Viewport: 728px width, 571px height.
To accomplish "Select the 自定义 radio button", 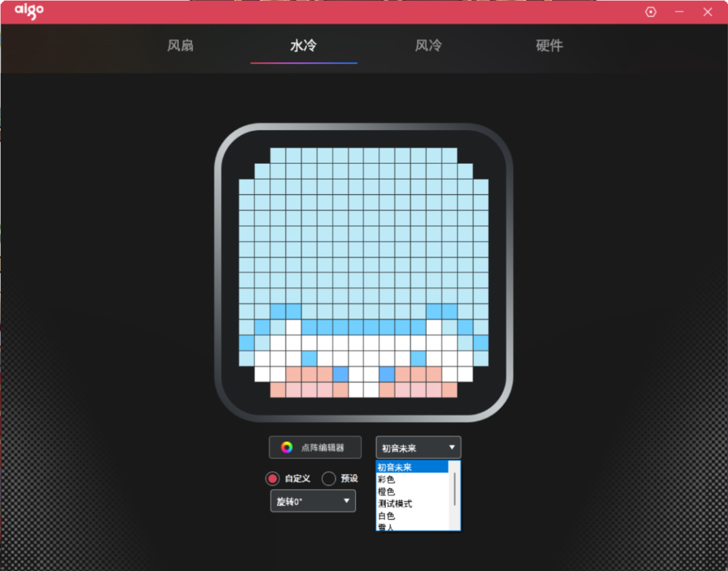I will [272, 478].
